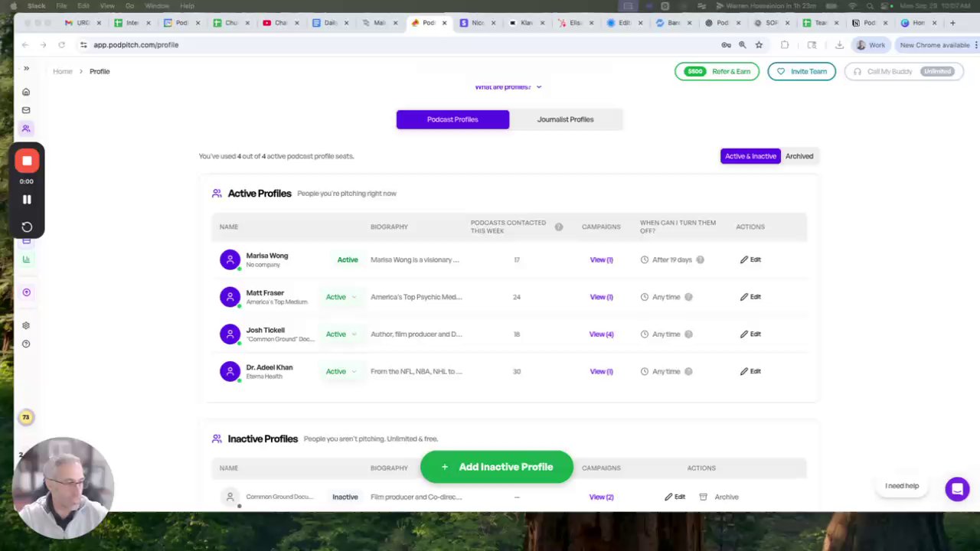Open the File menu in macOS menu bar
The image size is (980, 551).
(60, 5)
